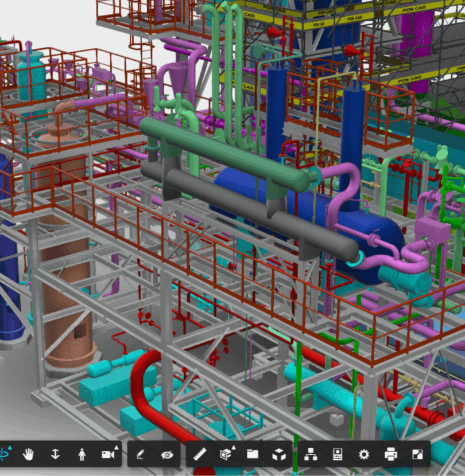This screenshot has width=465, height=476.
Task: Select the Measure ruler tool
Action: point(199,455)
